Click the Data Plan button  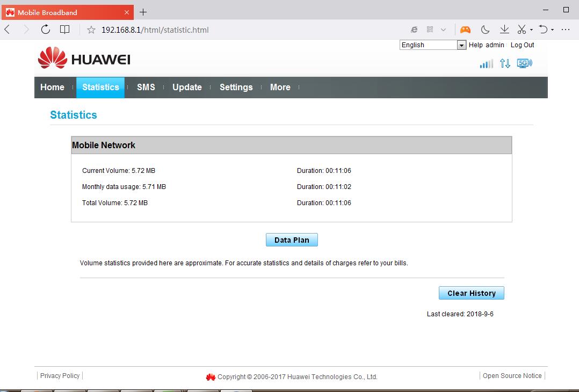292,239
